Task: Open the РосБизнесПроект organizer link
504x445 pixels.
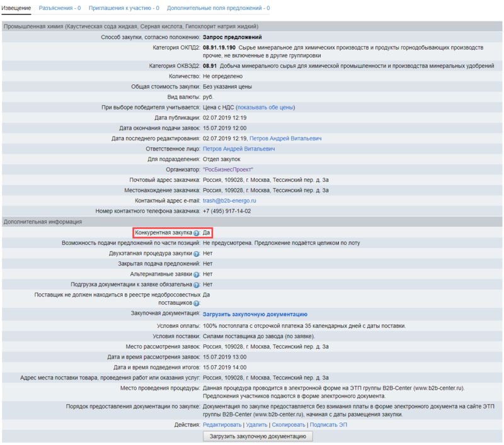Action: tap(228, 169)
